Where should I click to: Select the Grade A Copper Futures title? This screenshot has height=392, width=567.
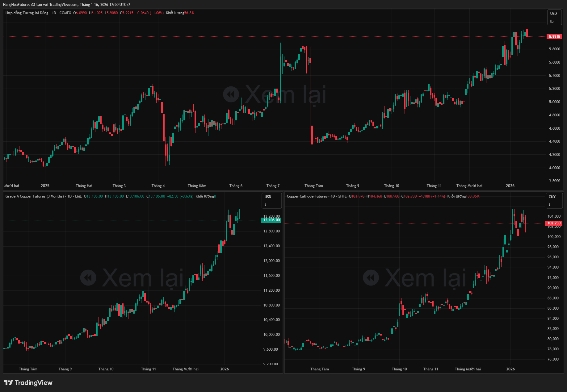35,196
